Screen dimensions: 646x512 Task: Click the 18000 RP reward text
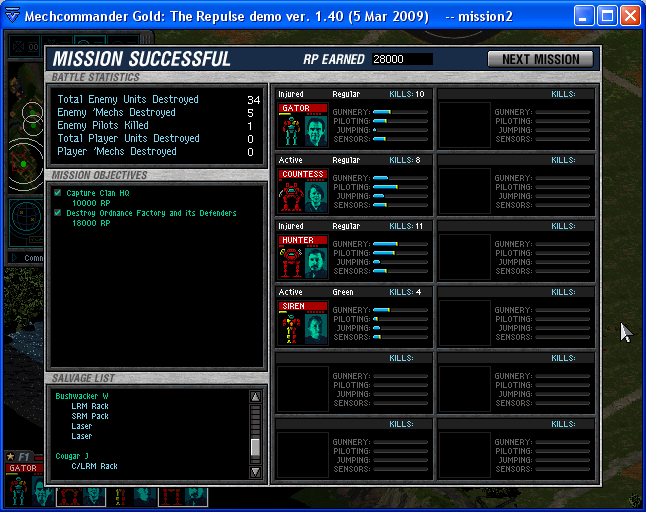tap(91, 223)
